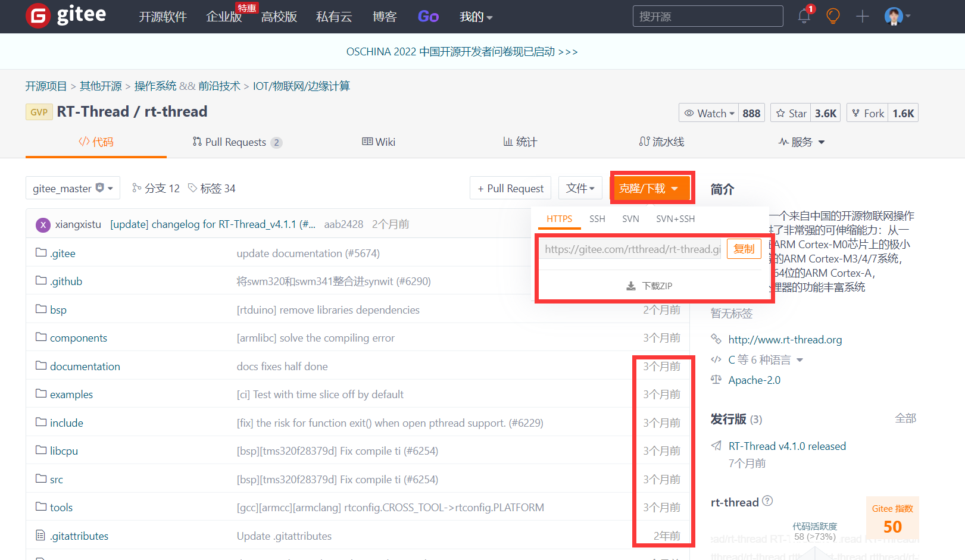Open 分支 12 branches link
The width and height of the screenshot is (965, 560).
155,188
